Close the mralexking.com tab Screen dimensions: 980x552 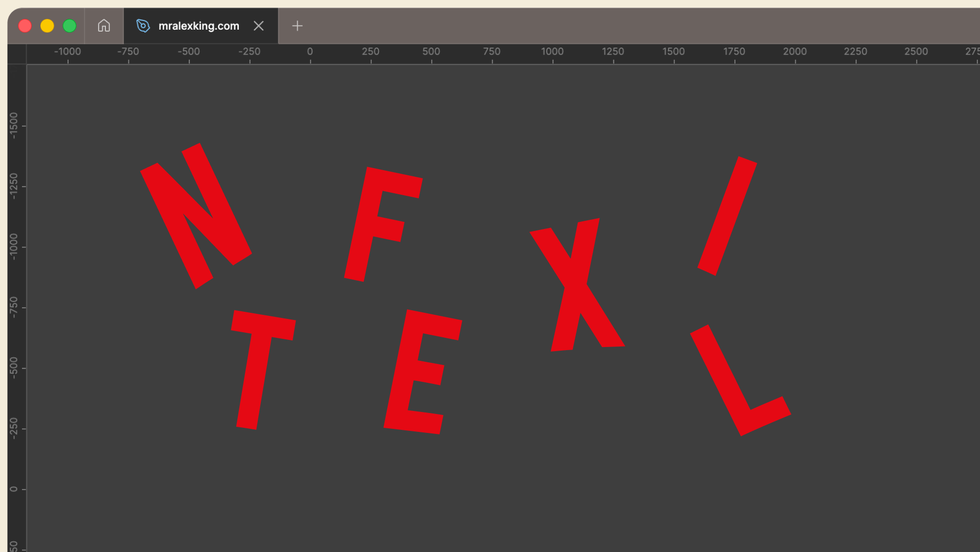[259, 26]
